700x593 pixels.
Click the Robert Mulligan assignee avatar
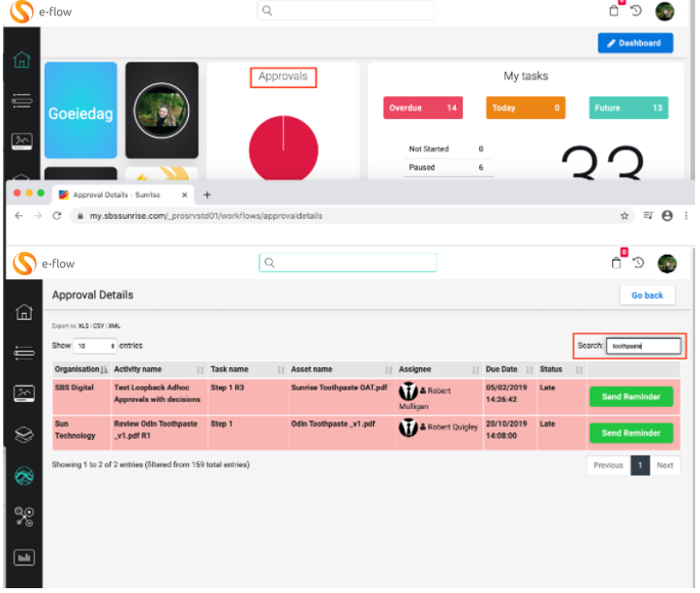[x=408, y=391]
